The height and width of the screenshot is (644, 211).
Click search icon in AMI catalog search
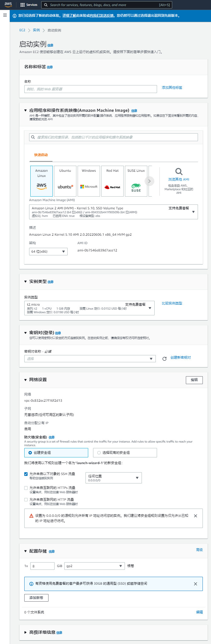pyautogui.click(x=33, y=137)
